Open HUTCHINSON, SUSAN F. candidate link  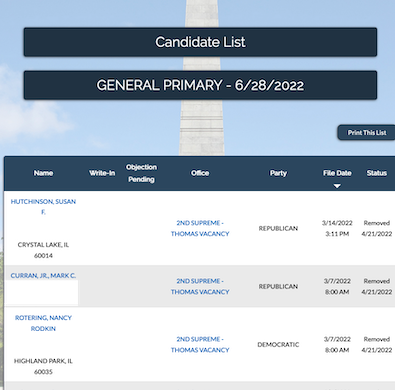43,207
